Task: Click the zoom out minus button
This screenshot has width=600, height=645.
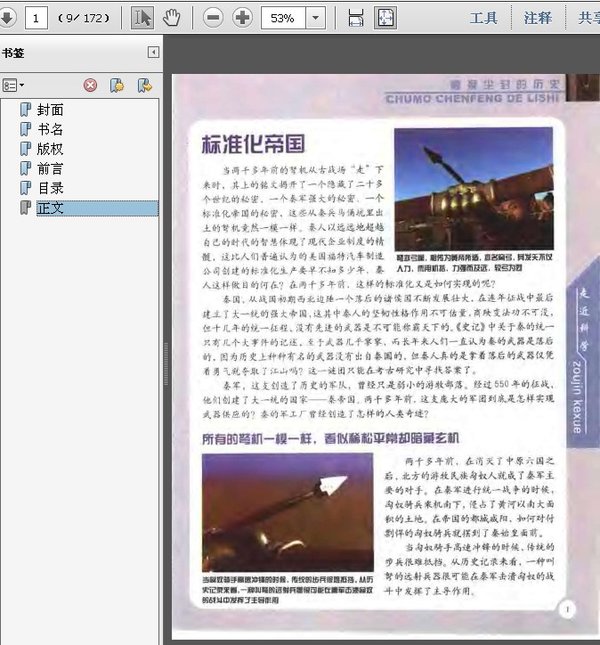Action: 213,18
